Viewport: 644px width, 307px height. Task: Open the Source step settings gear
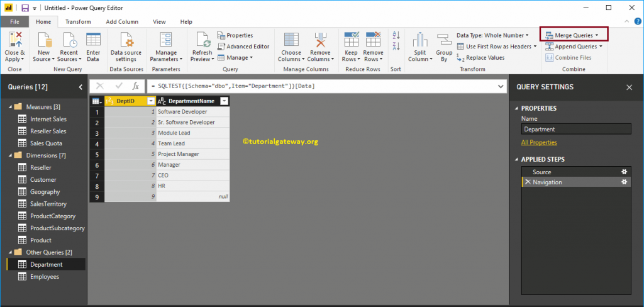click(x=625, y=172)
